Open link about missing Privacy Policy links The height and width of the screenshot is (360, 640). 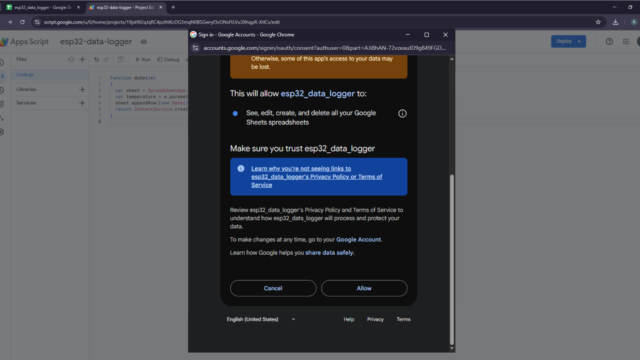[317, 177]
